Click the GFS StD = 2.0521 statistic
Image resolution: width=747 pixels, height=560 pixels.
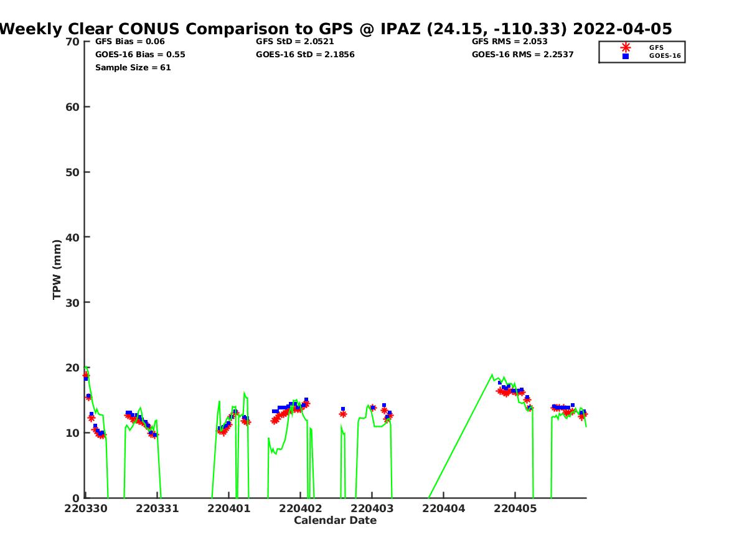294,42
